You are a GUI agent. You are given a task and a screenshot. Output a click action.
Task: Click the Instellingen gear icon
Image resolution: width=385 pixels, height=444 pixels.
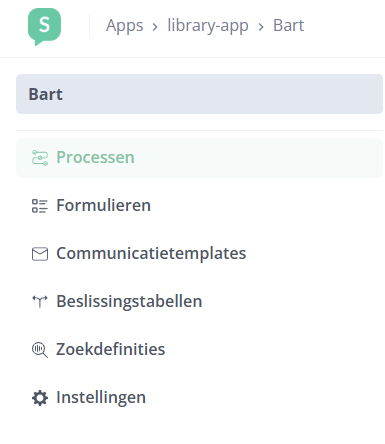pos(40,398)
